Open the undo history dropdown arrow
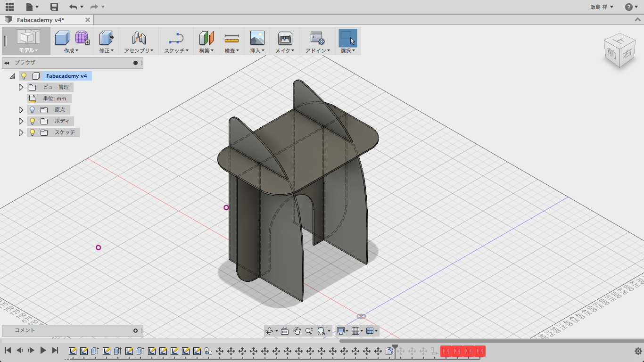644x362 pixels. click(x=82, y=7)
